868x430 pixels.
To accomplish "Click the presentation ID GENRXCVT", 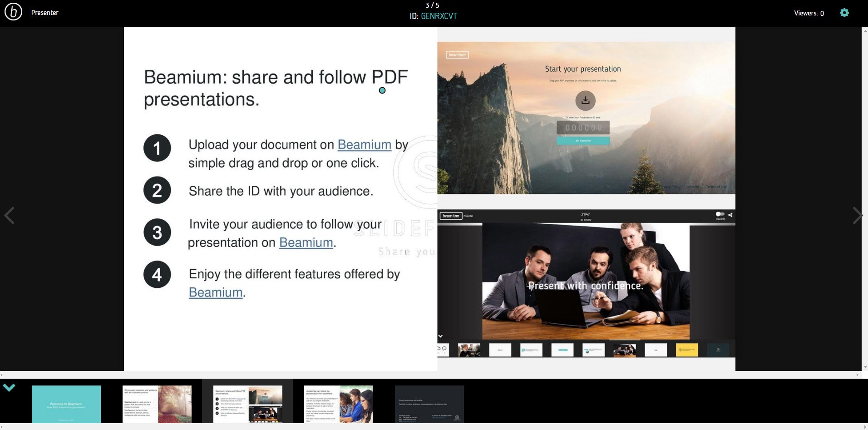I will (x=439, y=16).
